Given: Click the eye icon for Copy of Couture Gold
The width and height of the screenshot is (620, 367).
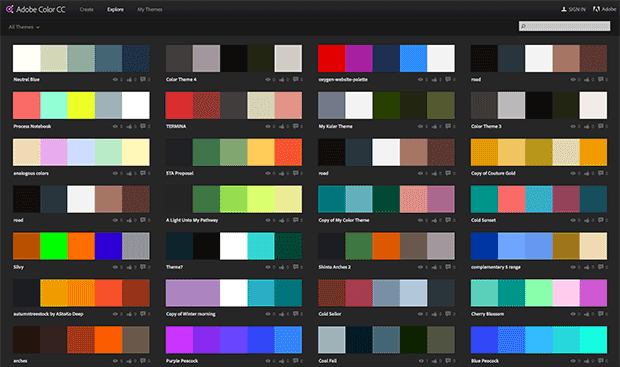Looking at the screenshot, I should (x=573, y=173).
